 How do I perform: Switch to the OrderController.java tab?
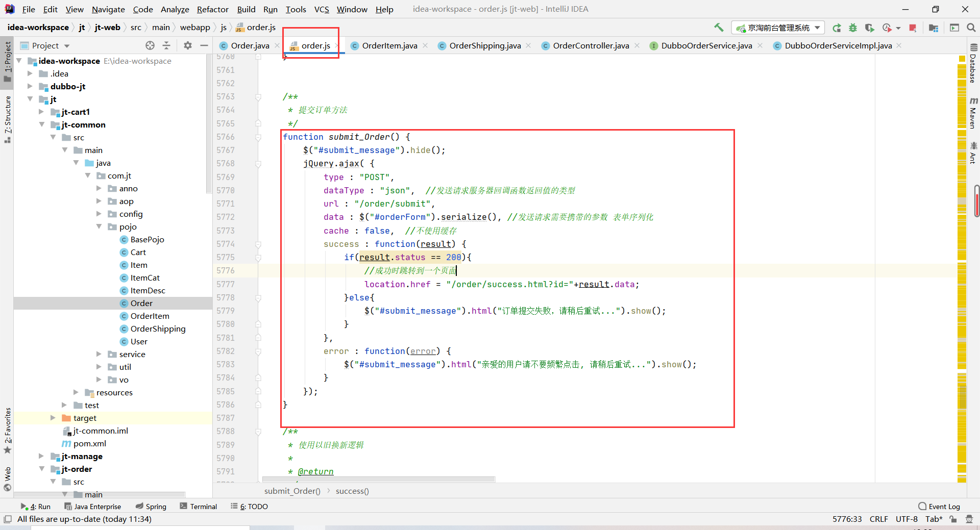tap(591, 45)
